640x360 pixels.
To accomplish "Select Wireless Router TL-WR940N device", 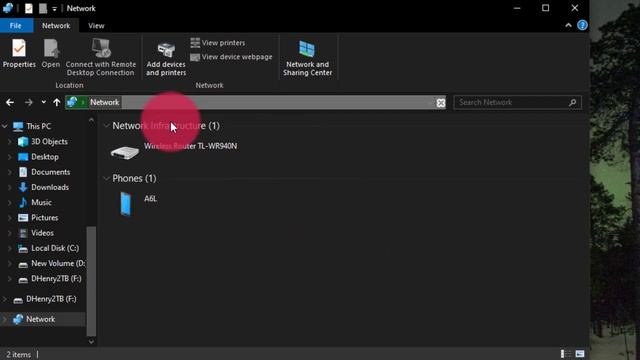I will (173, 151).
